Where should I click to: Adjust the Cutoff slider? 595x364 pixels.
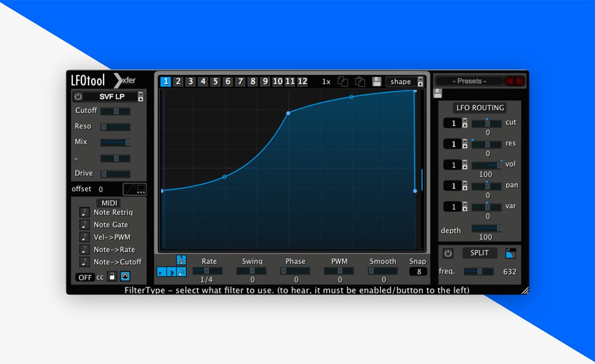click(115, 111)
